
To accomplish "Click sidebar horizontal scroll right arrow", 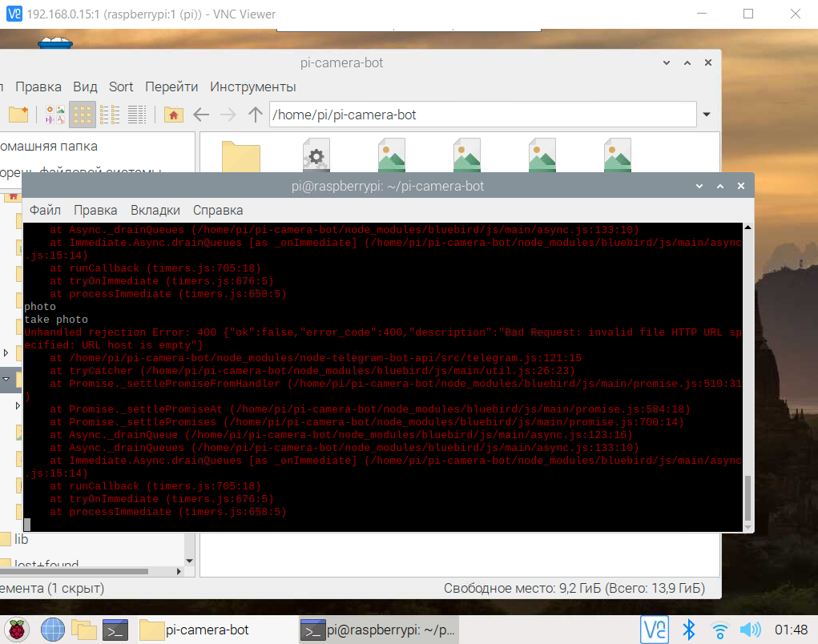I will click(179, 572).
